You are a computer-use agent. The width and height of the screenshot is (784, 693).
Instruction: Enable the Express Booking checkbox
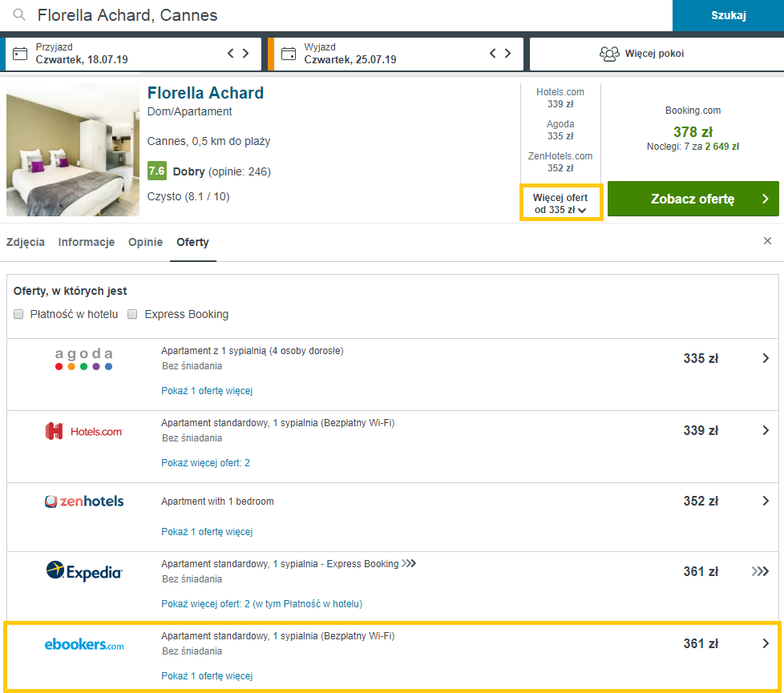[132, 314]
